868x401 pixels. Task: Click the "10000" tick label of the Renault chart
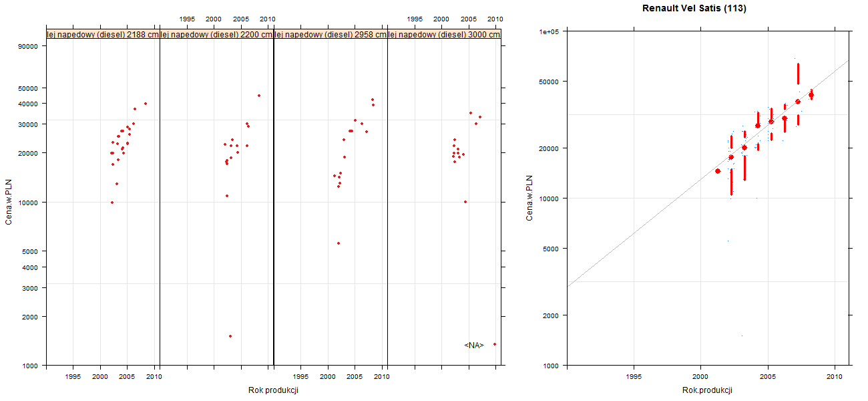coord(550,198)
